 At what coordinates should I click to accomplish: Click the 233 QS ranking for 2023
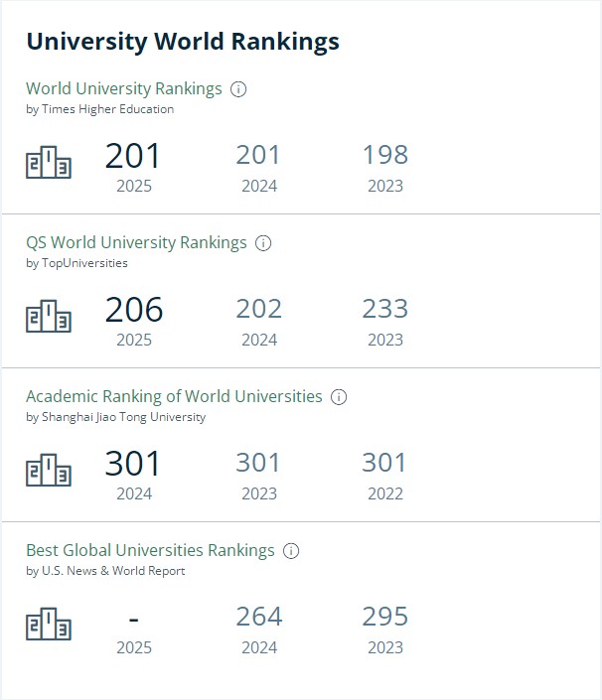pos(385,309)
